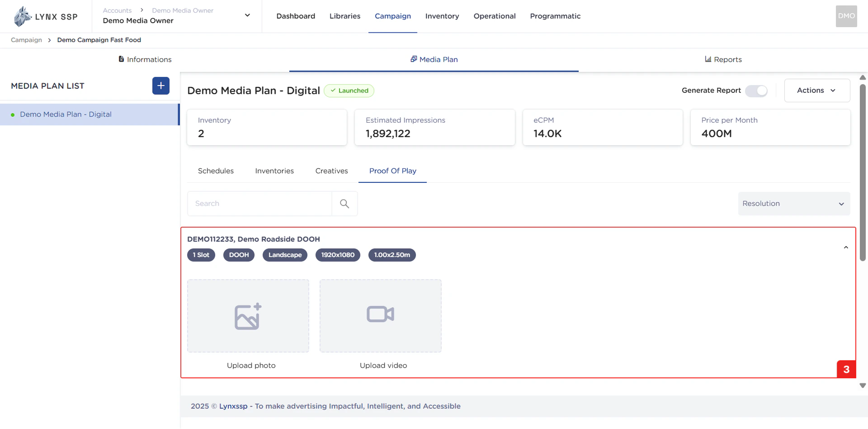Image resolution: width=868 pixels, height=429 pixels.
Task: Open the Dashboard menu
Action: pyautogui.click(x=296, y=16)
